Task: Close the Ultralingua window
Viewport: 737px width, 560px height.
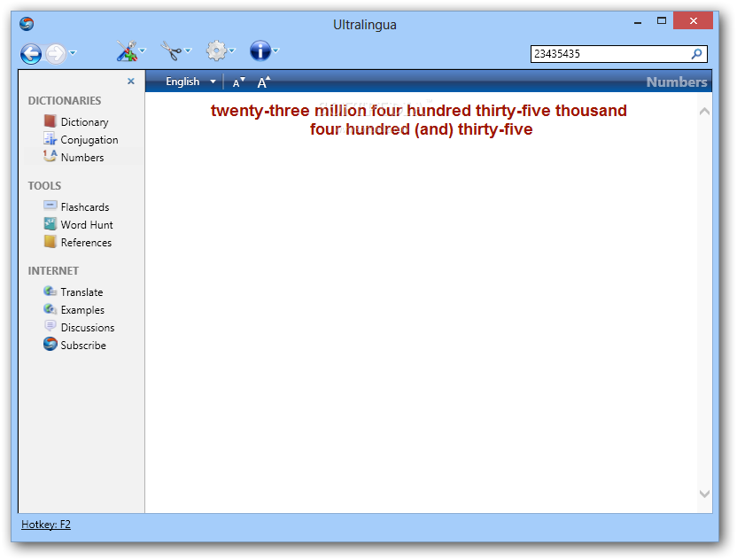Action: tap(694, 20)
